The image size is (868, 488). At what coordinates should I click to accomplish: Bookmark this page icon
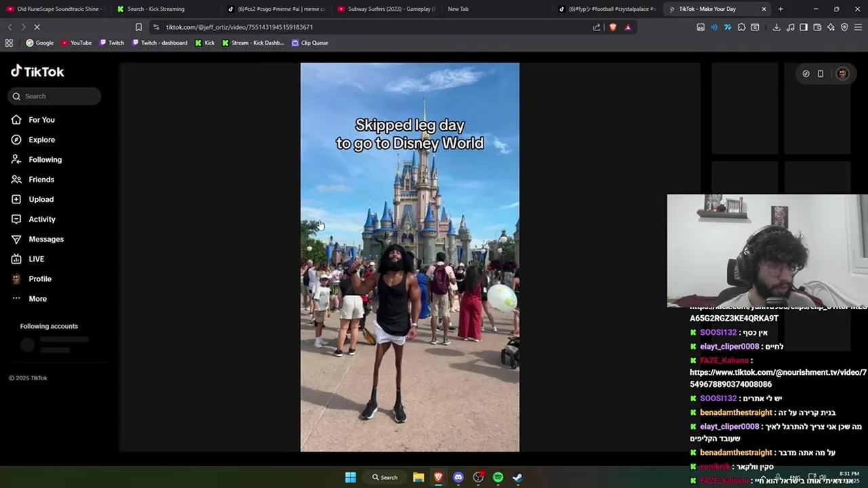138,27
